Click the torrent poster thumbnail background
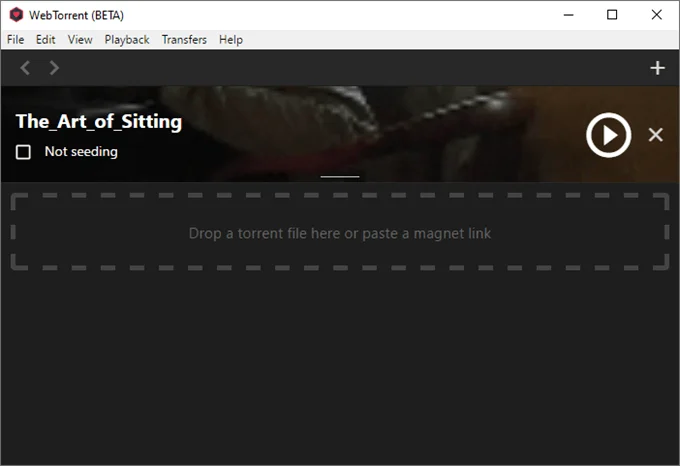 (x=340, y=134)
